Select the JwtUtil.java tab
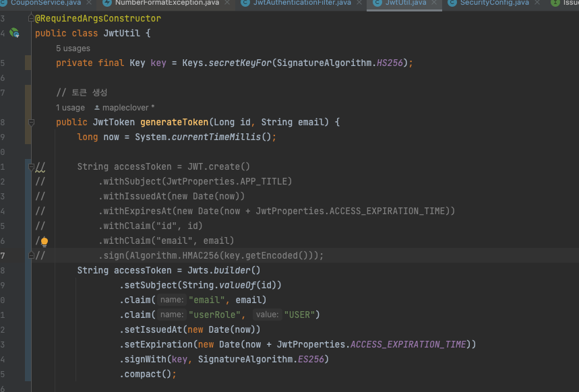Image resolution: width=579 pixels, height=392 pixels. point(406,3)
